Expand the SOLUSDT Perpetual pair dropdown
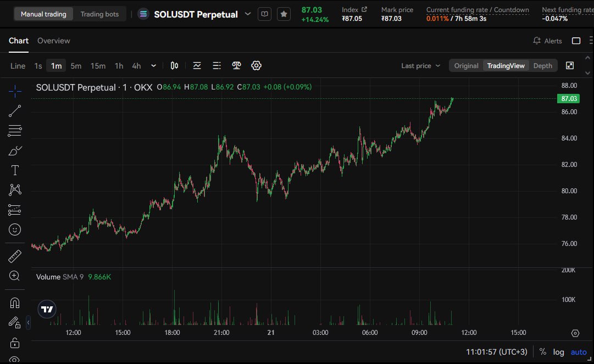 (x=248, y=14)
